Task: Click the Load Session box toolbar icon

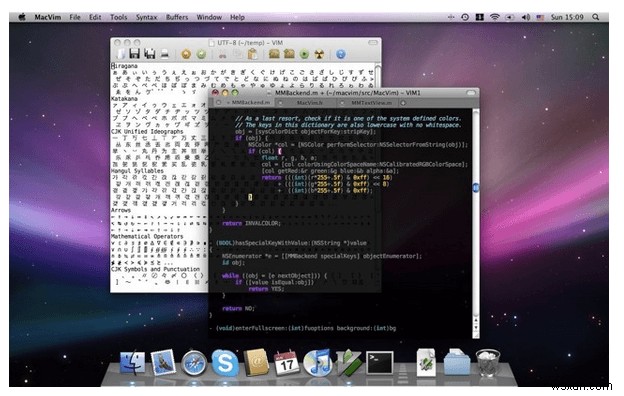Action: pyautogui.click(x=274, y=54)
